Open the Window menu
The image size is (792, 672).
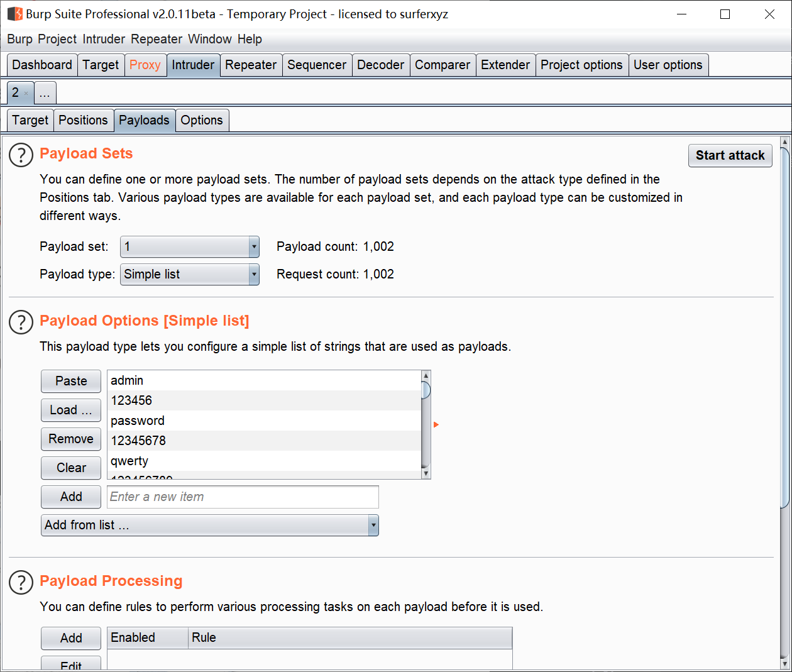[x=210, y=39]
